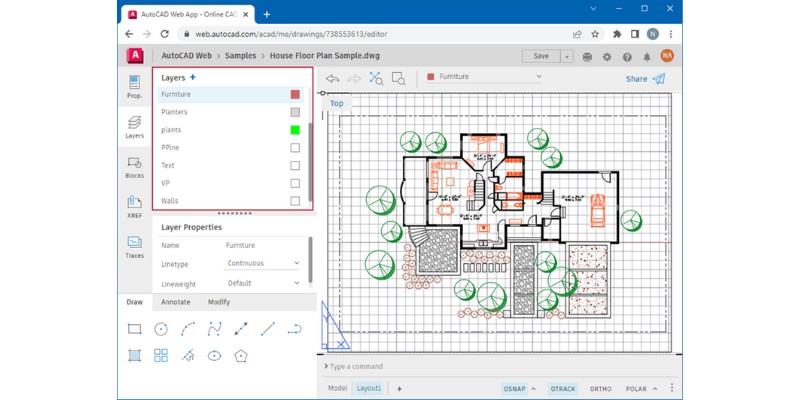Image resolution: width=800 pixels, height=400 pixels.
Task: Click the user avatar NA
Action: point(667,56)
